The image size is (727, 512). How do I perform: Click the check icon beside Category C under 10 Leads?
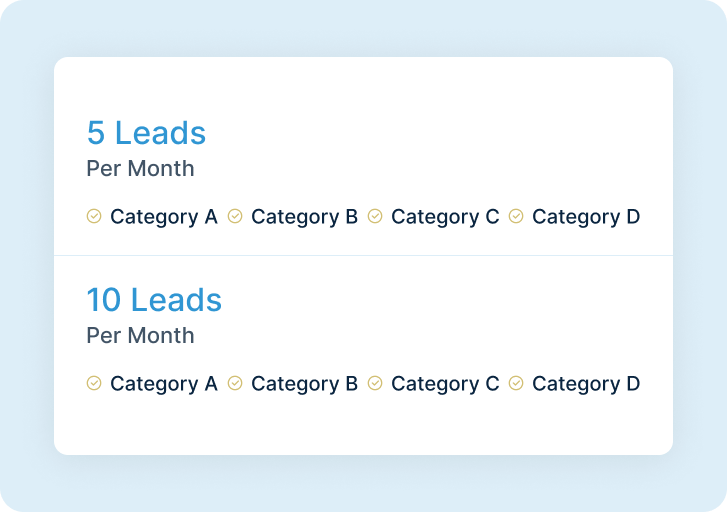[x=375, y=383]
